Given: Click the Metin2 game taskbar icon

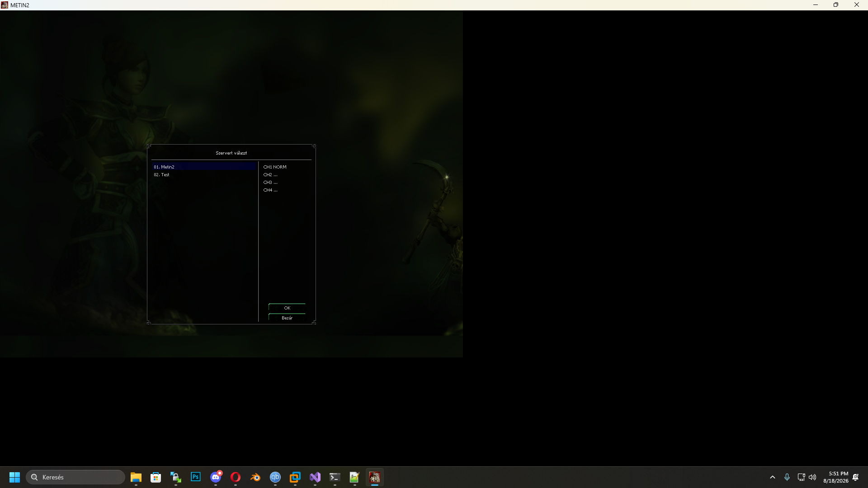Looking at the screenshot, I should 375,477.
